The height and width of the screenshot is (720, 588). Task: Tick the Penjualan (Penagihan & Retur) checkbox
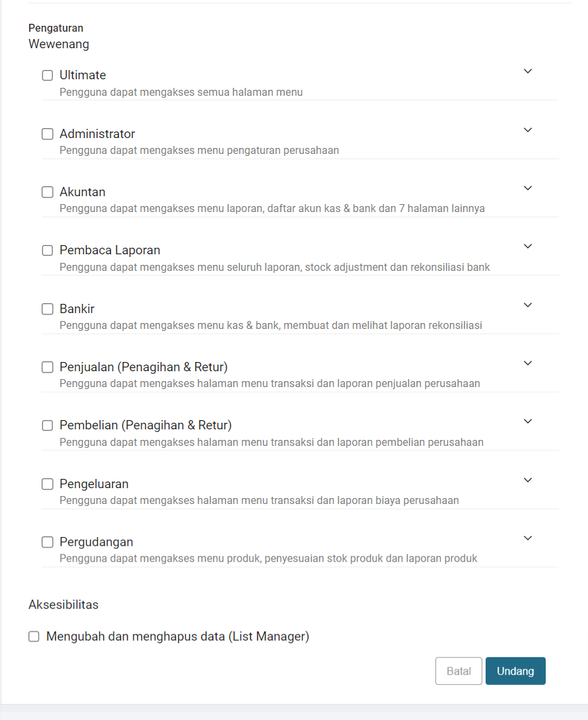[x=48, y=367]
